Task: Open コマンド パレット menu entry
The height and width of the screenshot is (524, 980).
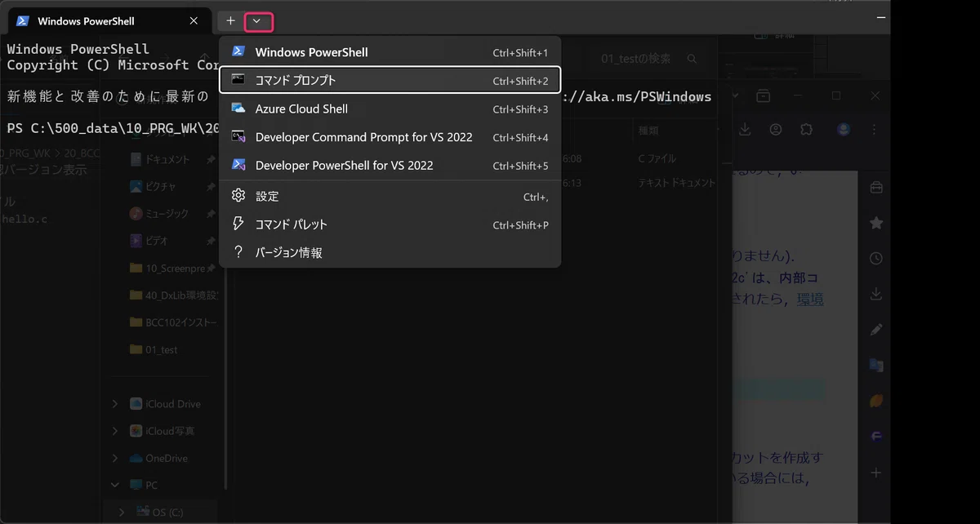Action: [x=390, y=224]
